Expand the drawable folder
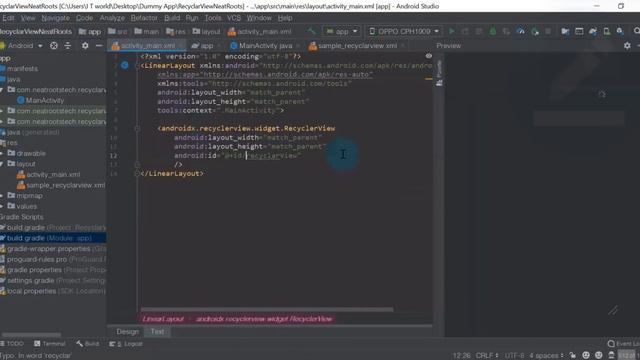This screenshot has width=640, height=360. click(2, 153)
